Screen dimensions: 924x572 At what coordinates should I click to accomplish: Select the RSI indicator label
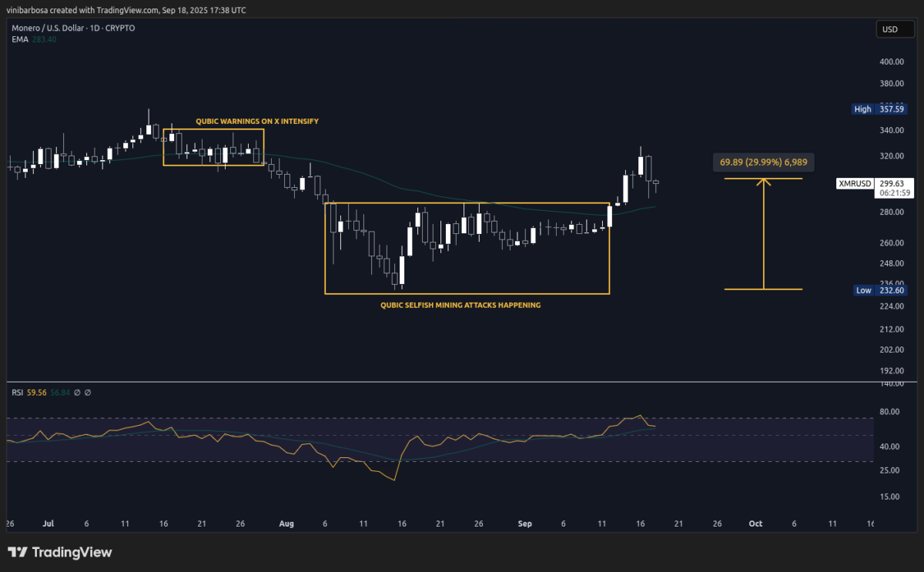[x=17, y=393]
